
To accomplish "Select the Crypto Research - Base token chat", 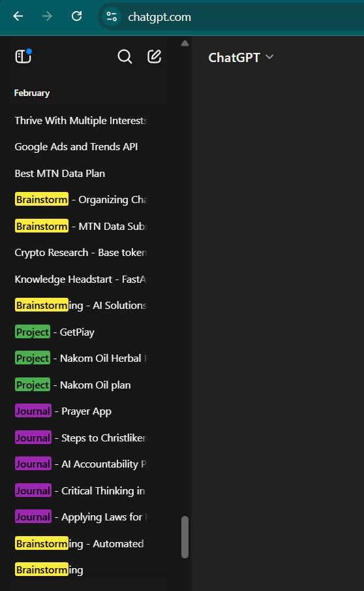I will 80,253.
